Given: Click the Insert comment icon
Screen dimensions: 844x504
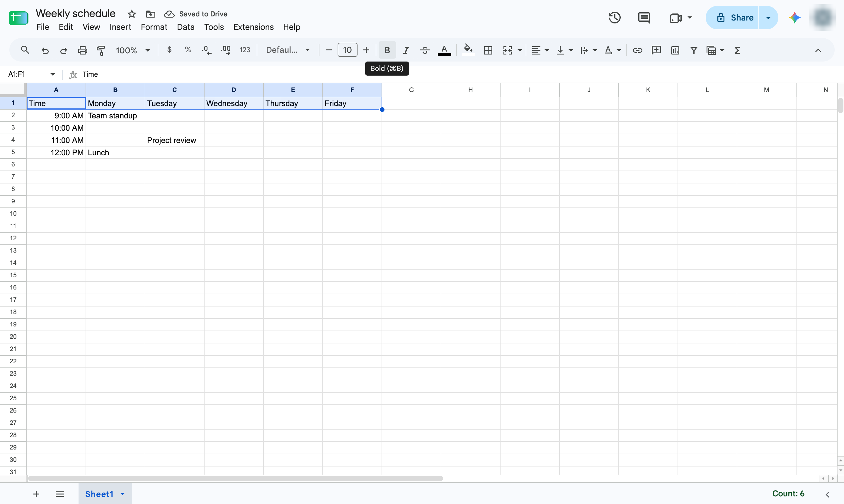Looking at the screenshot, I should (x=656, y=50).
